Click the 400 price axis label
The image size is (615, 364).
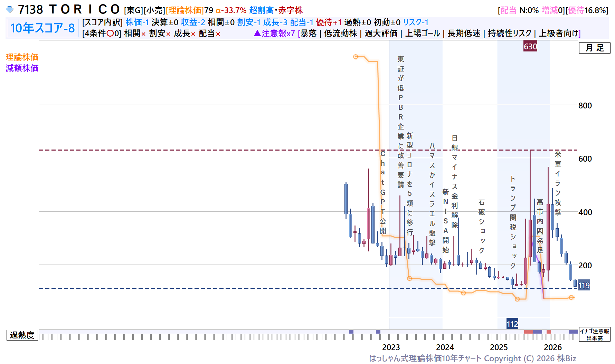[x=585, y=212]
